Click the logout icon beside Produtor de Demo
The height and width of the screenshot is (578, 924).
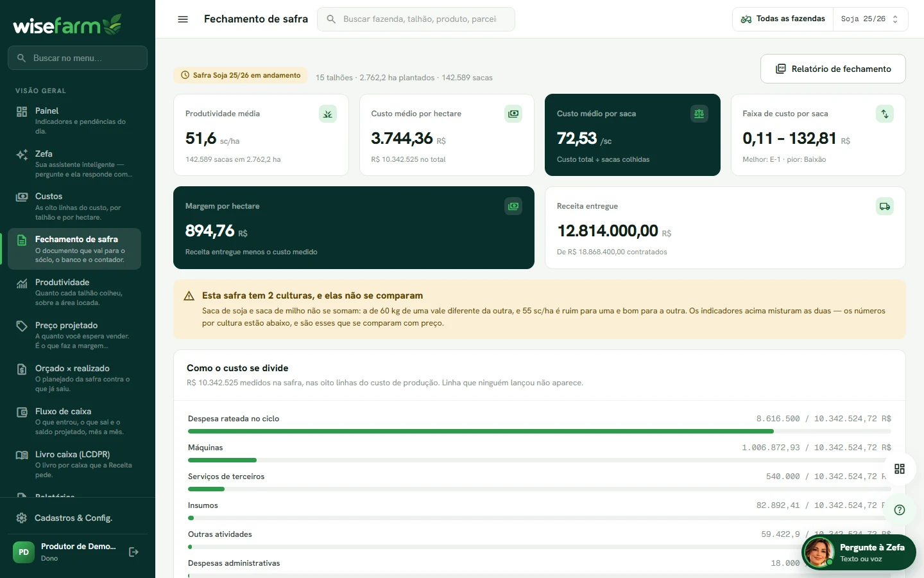(133, 552)
